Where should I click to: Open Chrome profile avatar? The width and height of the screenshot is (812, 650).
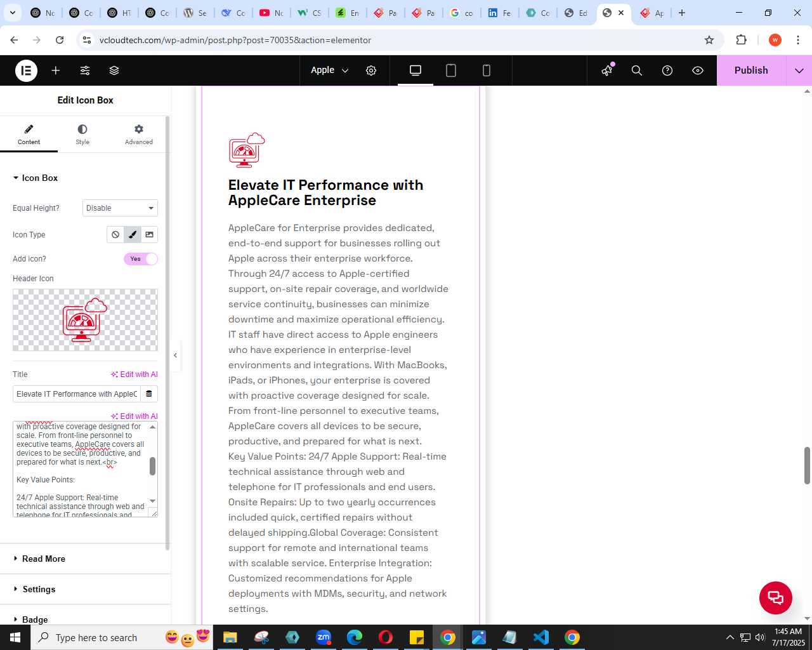(775, 40)
